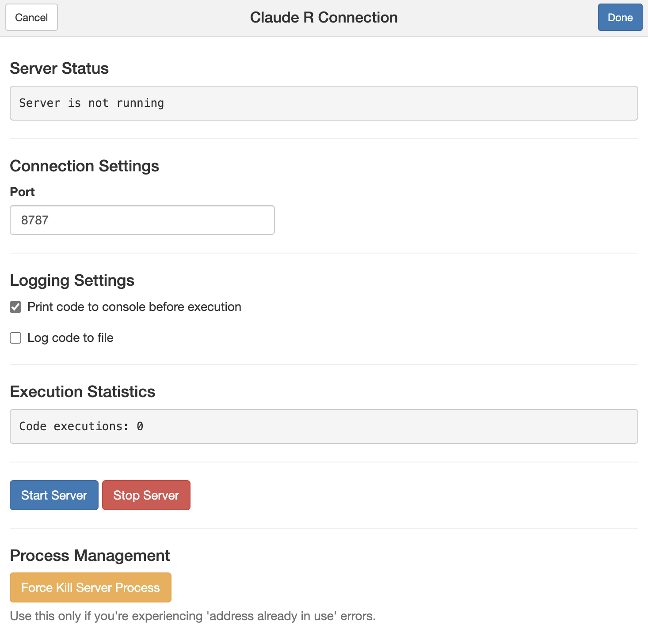Click the Execution Statistics heading
Screen dimensions: 648x644
[83, 392]
